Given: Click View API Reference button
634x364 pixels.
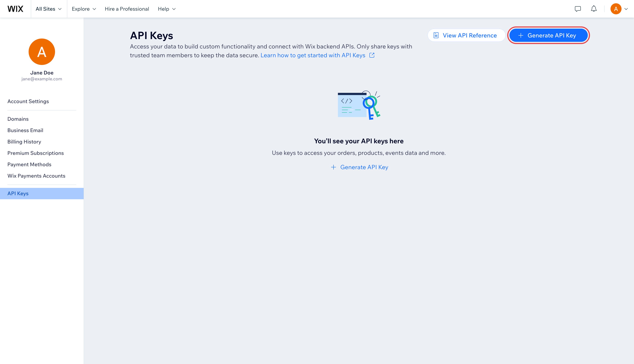Looking at the screenshot, I should (466, 35).
